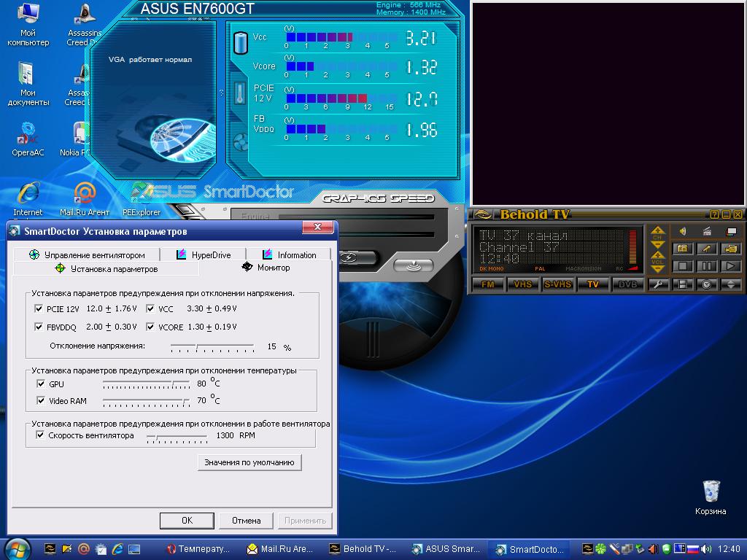Switch Behold TV input to FM
The image size is (747, 560).
pos(487,284)
